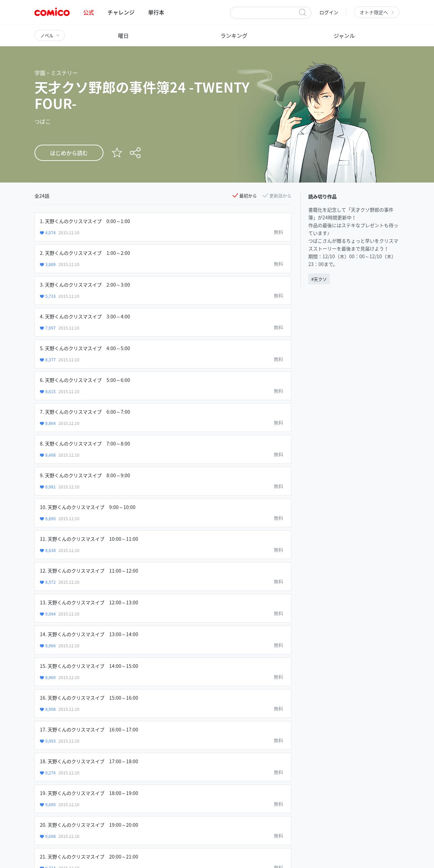This screenshot has height=868, width=434.
Task: Open the 公式 tab
Action: [x=89, y=13]
